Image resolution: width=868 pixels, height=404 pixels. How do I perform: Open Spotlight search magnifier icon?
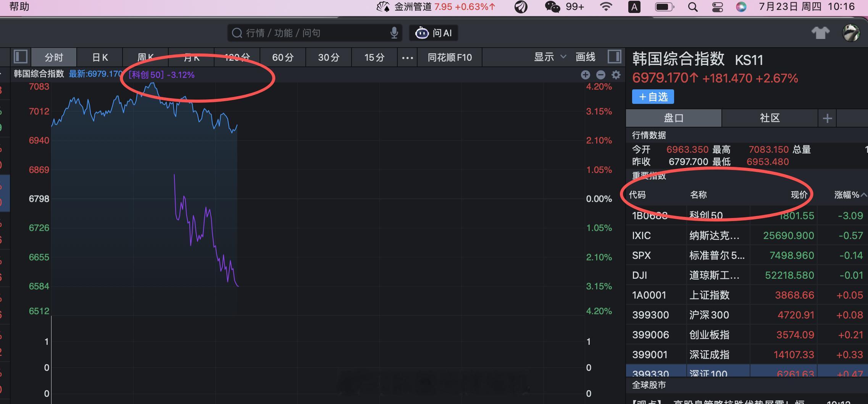coord(692,7)
